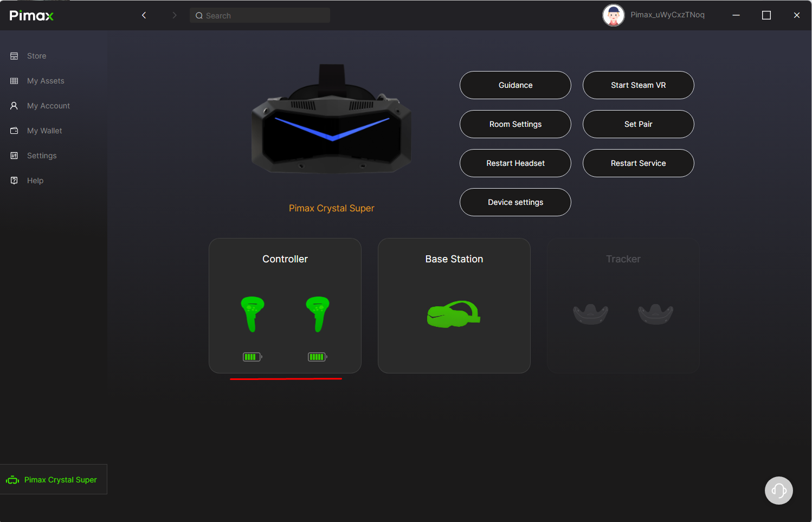Image resolution: width=812 pixels, height=522 pixels.
Task: Open the support headset chat bubble
Action: point(778,491)
